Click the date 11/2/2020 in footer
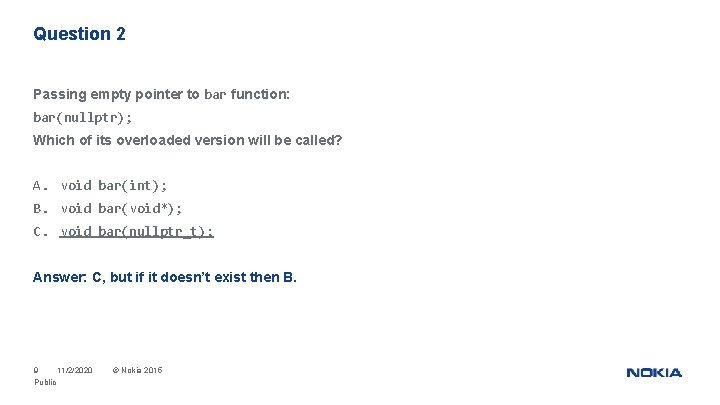Viewport: 720px width, 405px height. [x=75, y=370]
